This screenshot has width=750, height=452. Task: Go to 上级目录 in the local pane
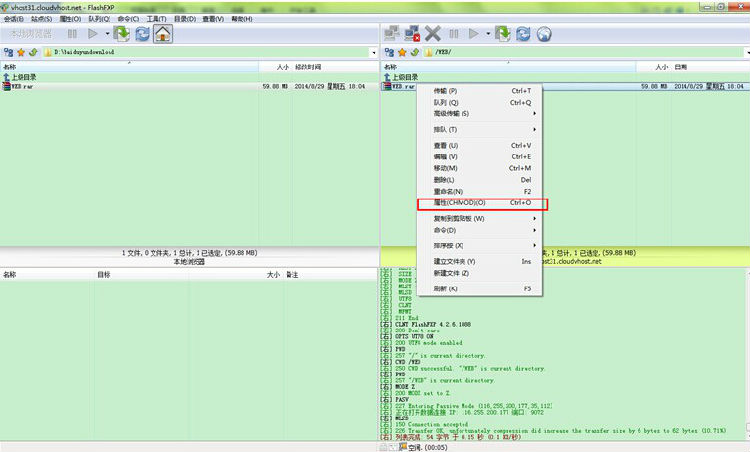24,76
